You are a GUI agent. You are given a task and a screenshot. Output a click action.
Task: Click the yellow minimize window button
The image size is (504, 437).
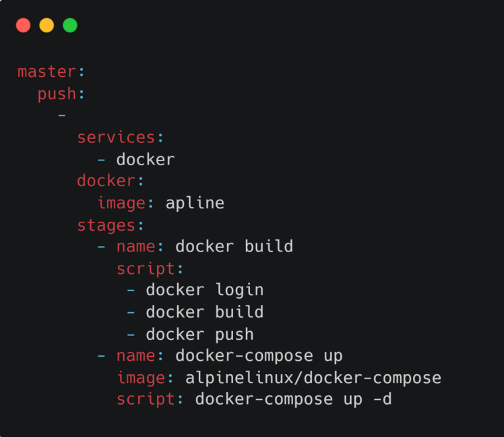coord(46,26)
